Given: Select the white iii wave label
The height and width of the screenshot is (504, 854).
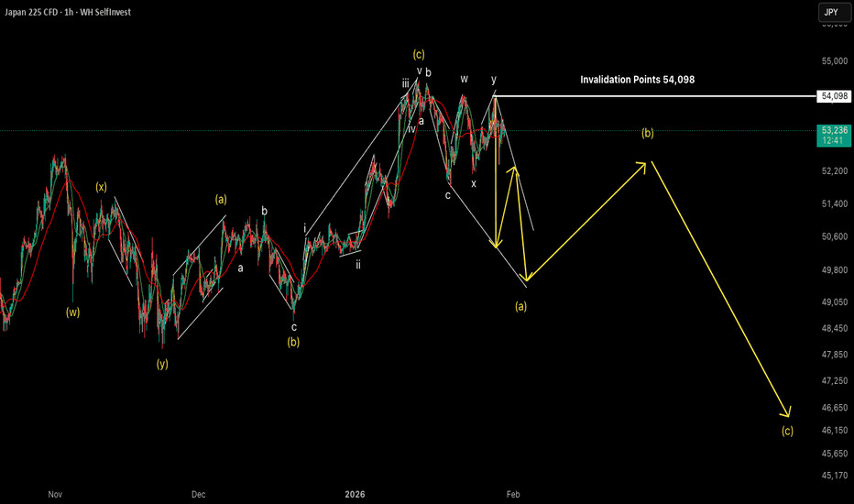Looking at the screenshot, I should tap(405, 83).
